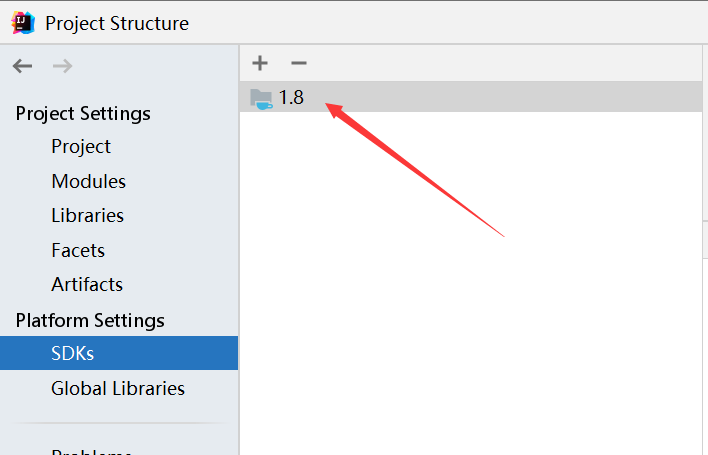Select SDKs under Platform Settings
Image resolution: width=708 pixels, height=455 pixels.
click(x=119, y=353)
